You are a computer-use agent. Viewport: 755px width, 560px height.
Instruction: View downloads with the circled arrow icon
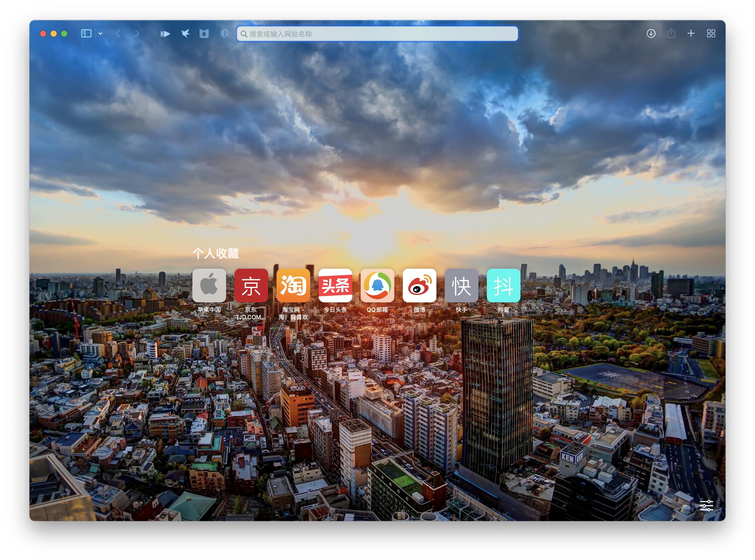(x=651, y=34)
